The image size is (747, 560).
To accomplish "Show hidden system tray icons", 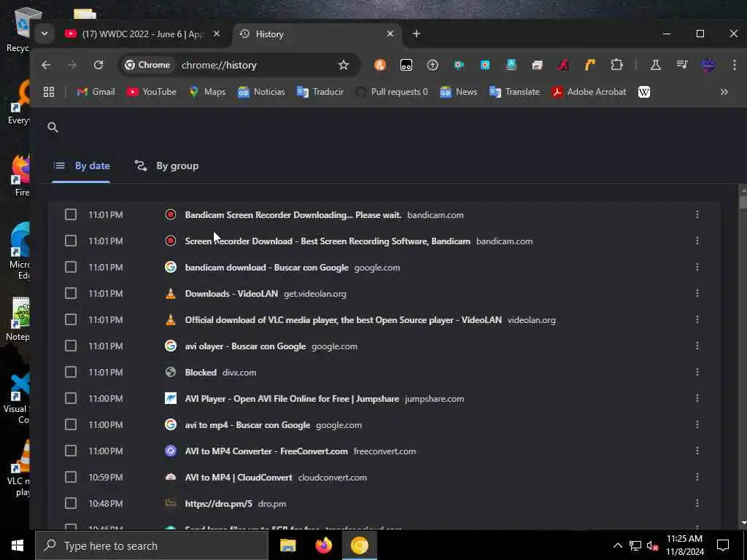I will [617, 545].
